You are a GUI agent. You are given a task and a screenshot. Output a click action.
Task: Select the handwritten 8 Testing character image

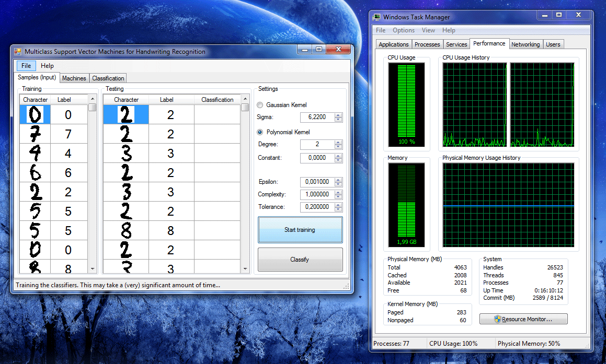click(126, 230)
